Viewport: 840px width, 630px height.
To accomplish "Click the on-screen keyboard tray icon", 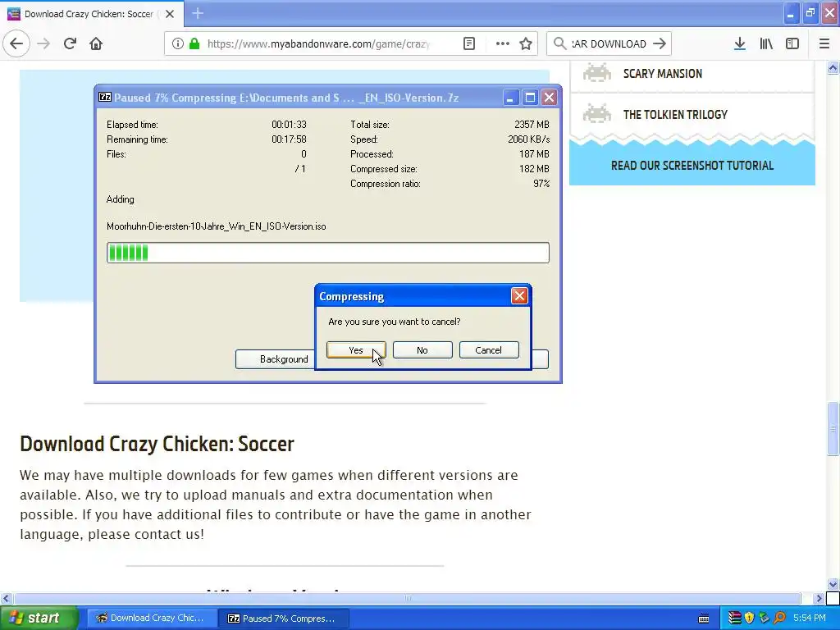I will click(x=704, y=619).
